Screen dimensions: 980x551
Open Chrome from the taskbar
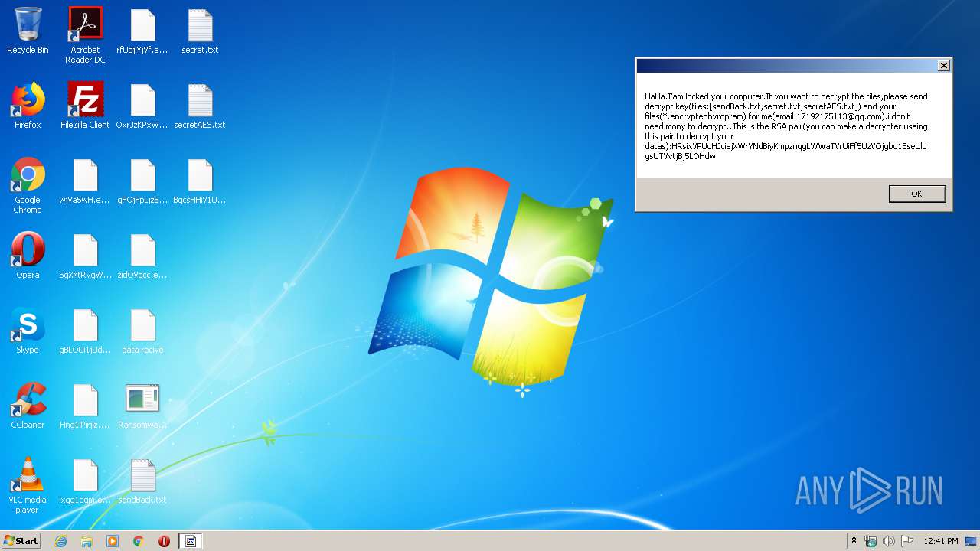139,541
